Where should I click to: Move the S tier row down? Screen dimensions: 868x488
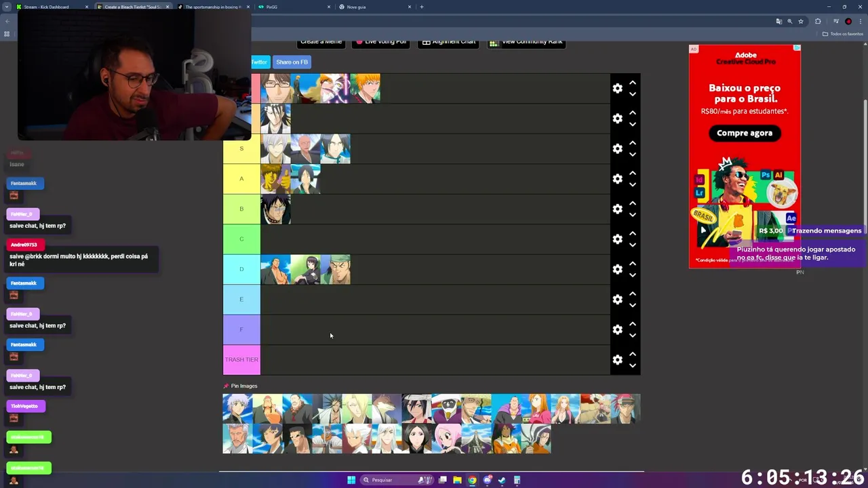coord(632,155)
